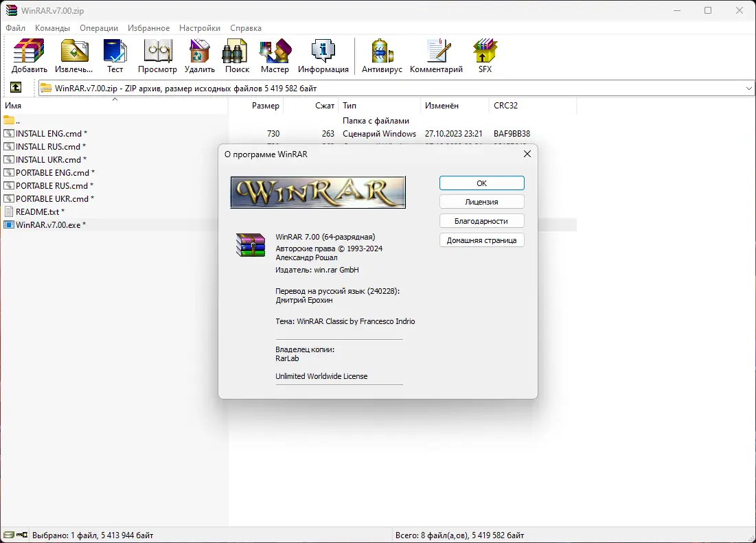Click the WinRAR.v7.00.exe file icon
This screenshot has width=756, height=543.
(9, 224)
